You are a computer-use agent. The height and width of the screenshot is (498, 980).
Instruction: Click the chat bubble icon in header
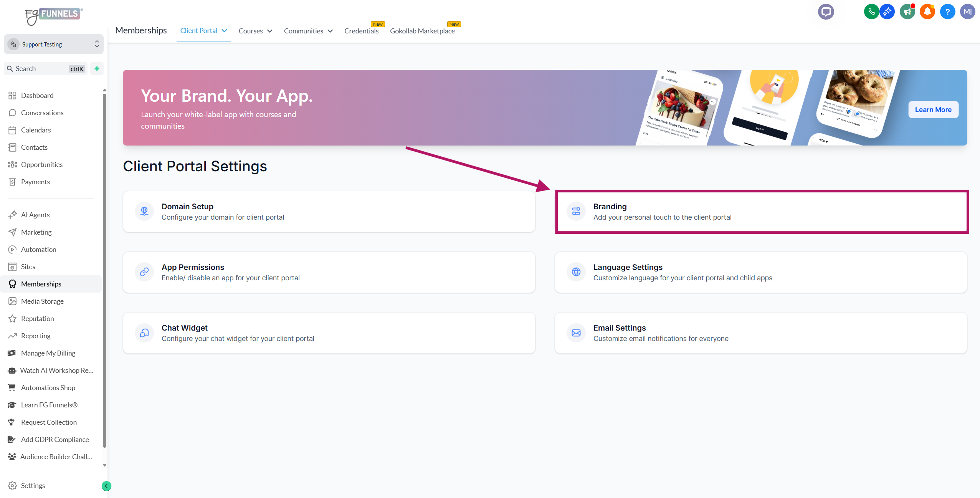pyautogui.click(x=826, y=12)
